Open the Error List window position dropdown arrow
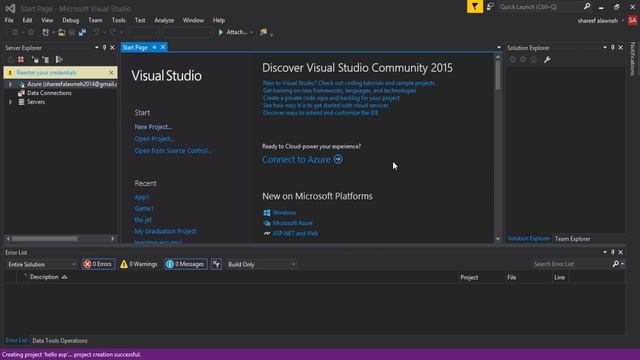This screenshot has height=360, width=640. click(605, 252)
